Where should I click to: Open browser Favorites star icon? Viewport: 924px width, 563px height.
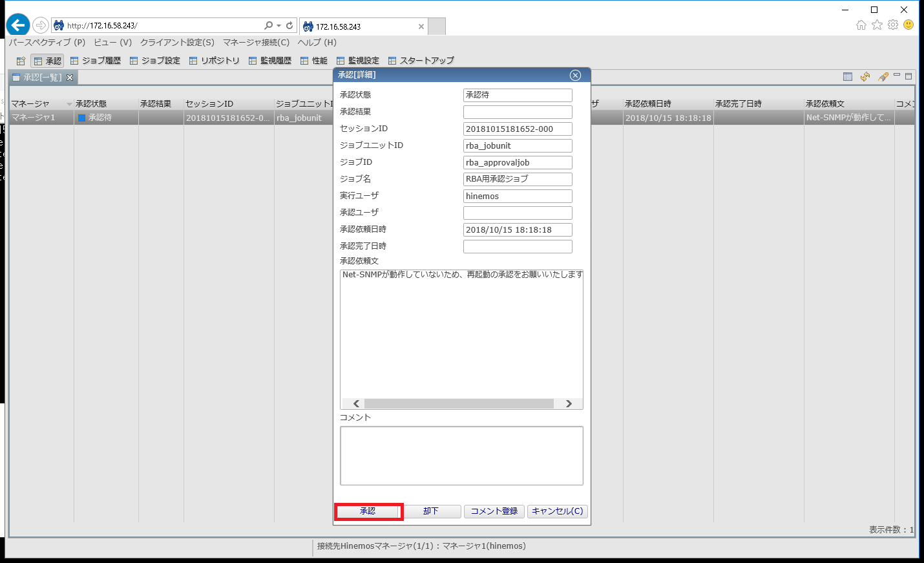pyautogui.click(x=877, y=25)
